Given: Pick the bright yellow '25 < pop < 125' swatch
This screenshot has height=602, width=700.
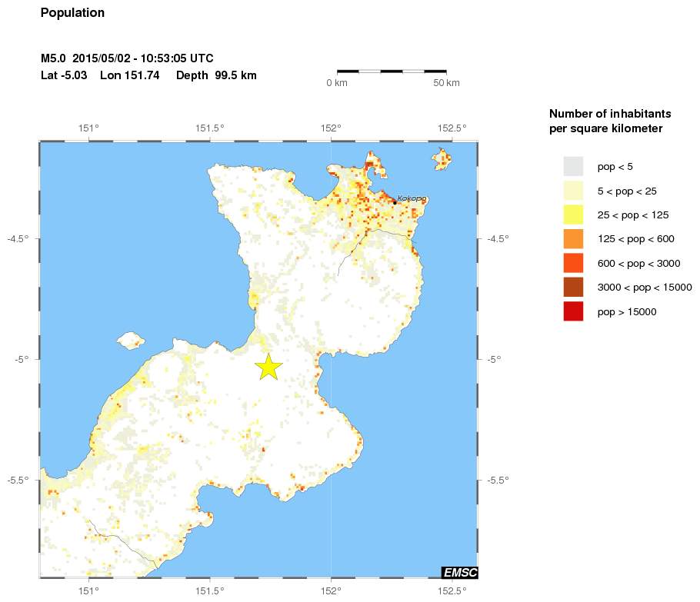Looking at the screenshot, I should tap(573, 215).
